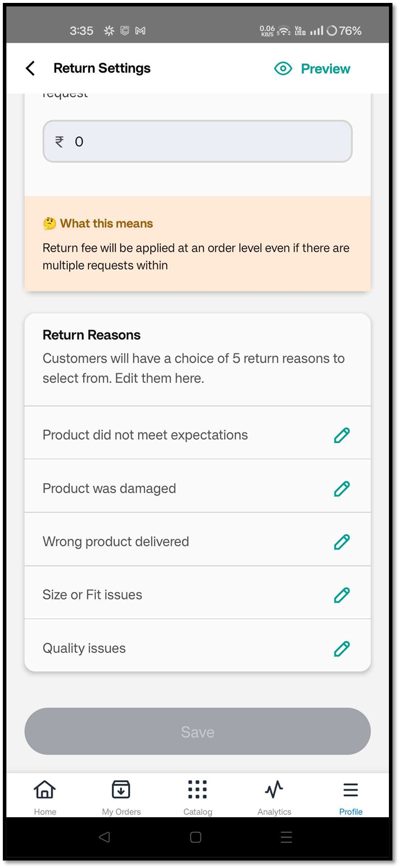The width and height of the screenshot is (400, 868).
Task: Open the Analytics tab
Action: 274,797
